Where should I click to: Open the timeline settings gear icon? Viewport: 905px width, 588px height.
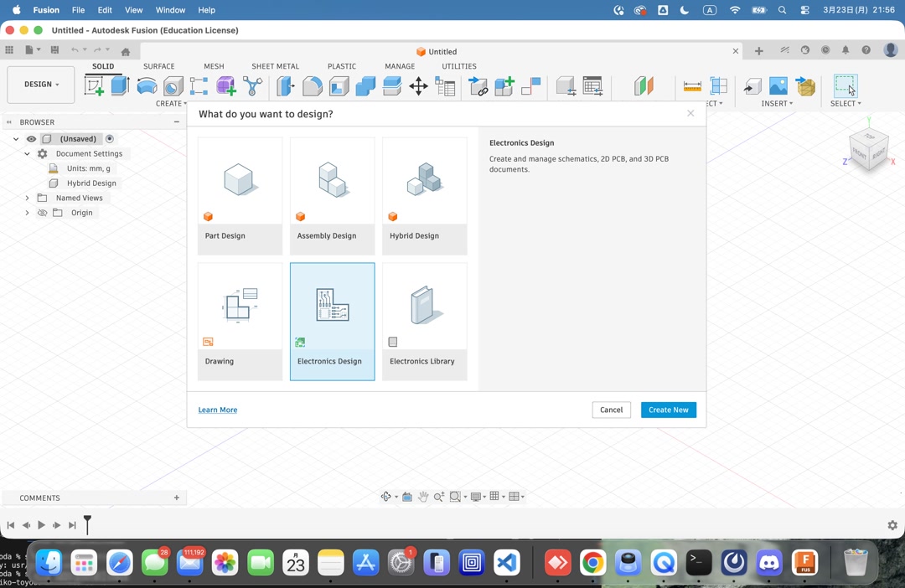(x=892, y=525)
